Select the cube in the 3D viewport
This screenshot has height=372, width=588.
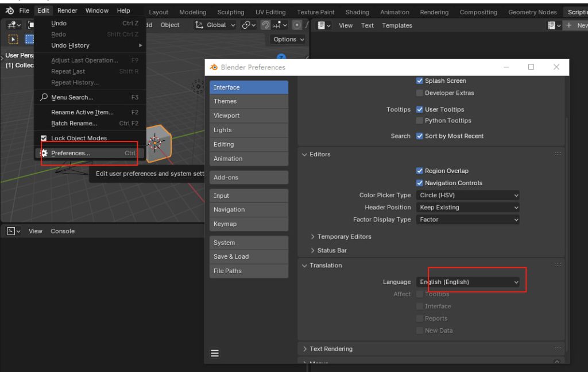[158, 143]
